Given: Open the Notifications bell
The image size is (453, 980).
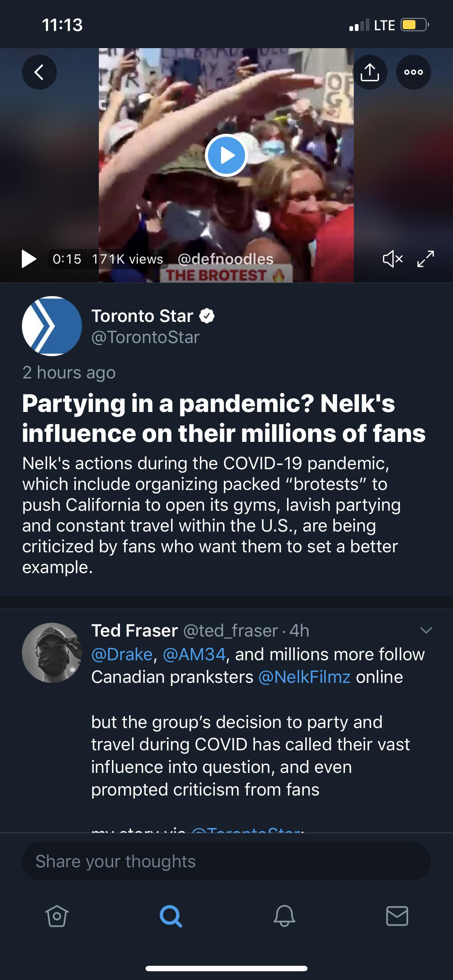Looking at the screenshot, I should tap(284, 916).
